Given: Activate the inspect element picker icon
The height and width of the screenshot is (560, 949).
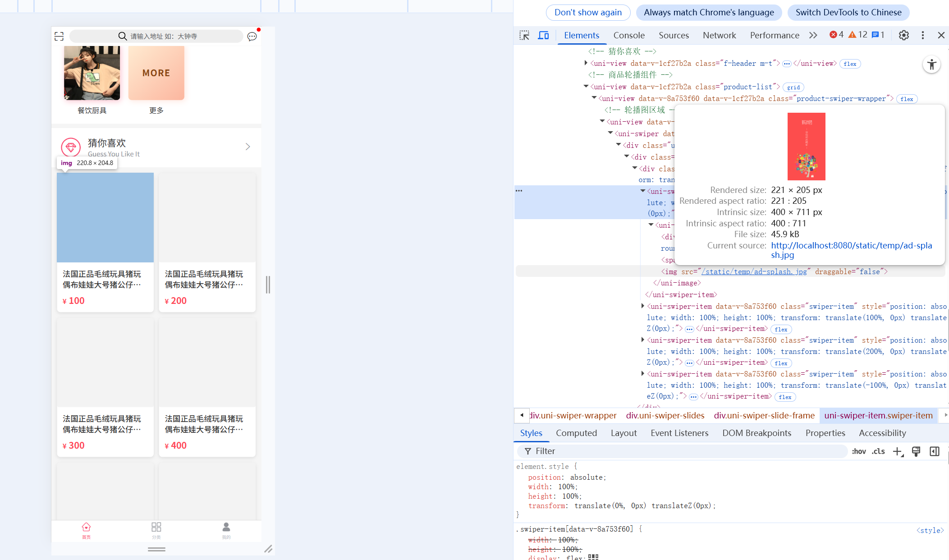Looking at the screenshot, I should 524,35.
